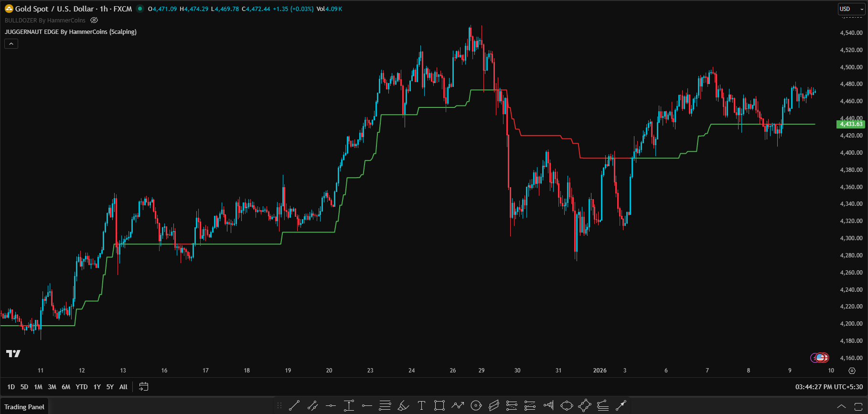The image size is (868, 414).
Task: Select the Text annotation tool
Action: point(421,406)
